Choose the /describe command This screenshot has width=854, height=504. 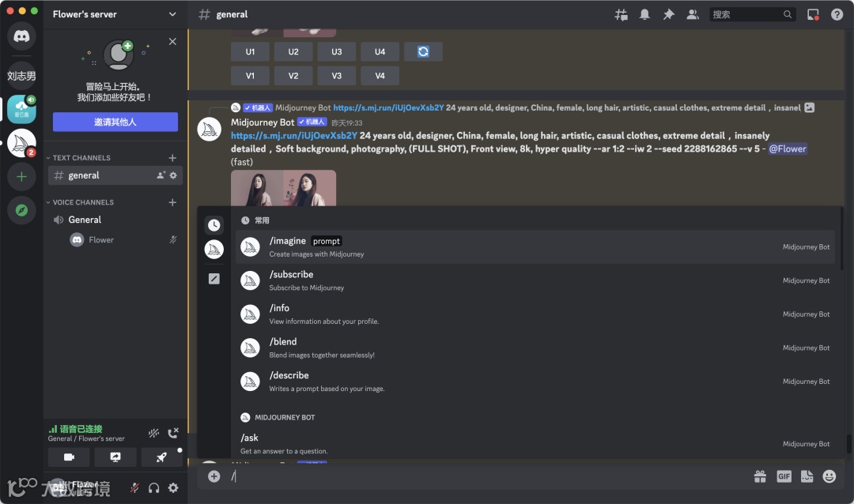[535, 382]
